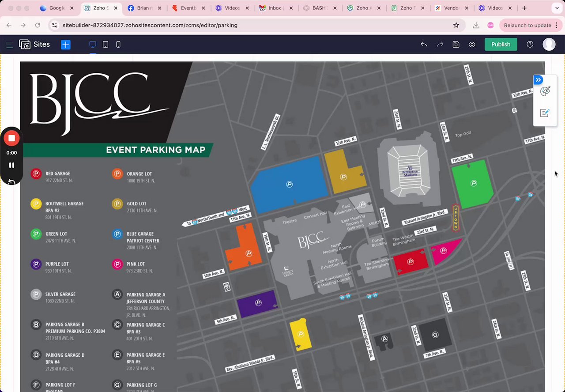
Task: Click the blue add element plus button
Action: tap(66, 45)
